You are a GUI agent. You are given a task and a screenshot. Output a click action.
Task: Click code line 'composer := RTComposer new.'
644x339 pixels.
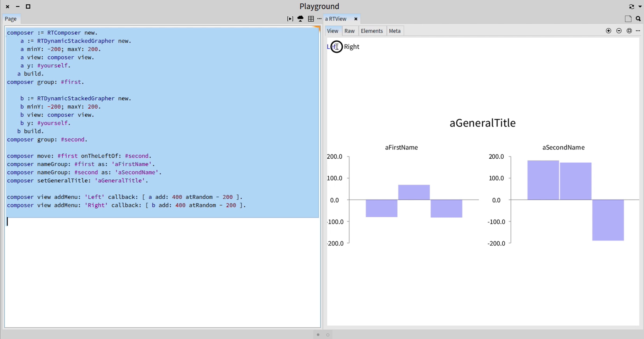52,33
